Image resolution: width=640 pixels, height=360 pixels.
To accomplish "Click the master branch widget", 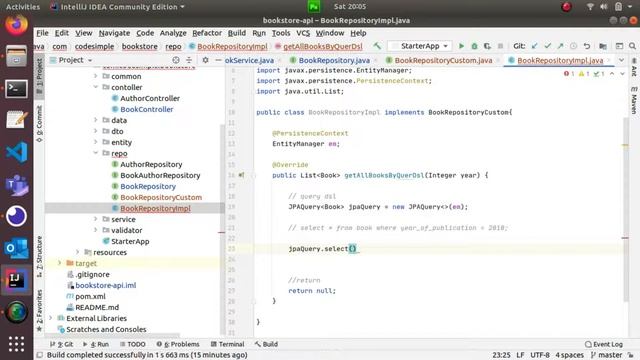I will [607, 355].
